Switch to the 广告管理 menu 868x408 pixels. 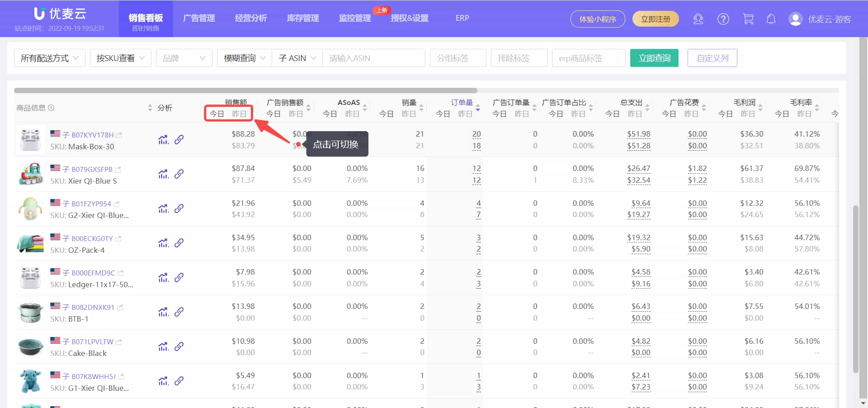[x=199, y=19]
